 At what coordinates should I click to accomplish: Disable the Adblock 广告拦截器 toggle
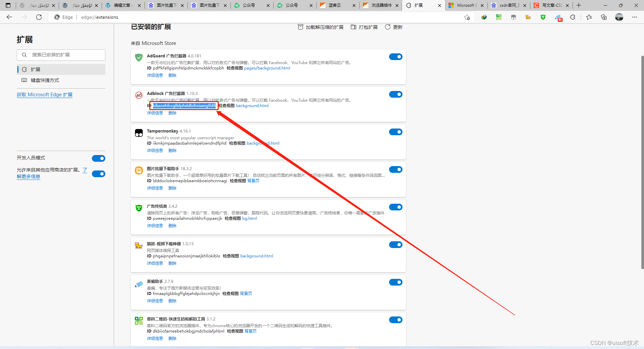(x=396, y=94)
